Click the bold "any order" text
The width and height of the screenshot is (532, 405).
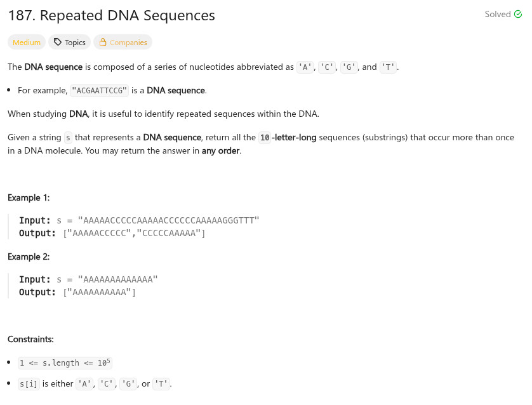point(221,150)
